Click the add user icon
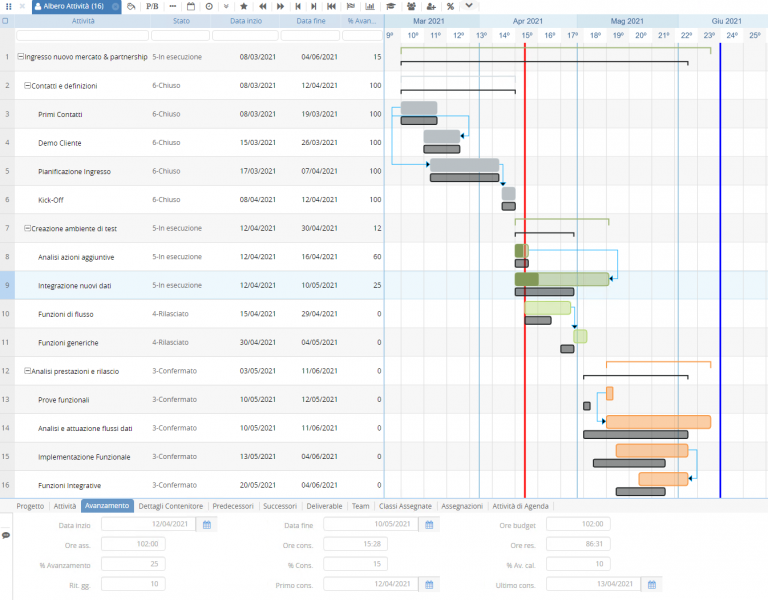Image resolution: width=768 pixels, height=600 pixels. tap(431, 6)
